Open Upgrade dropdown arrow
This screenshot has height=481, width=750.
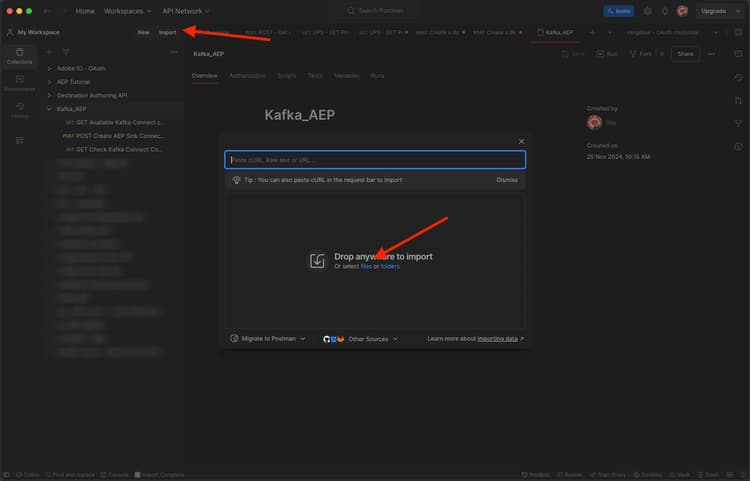[738, 11]
